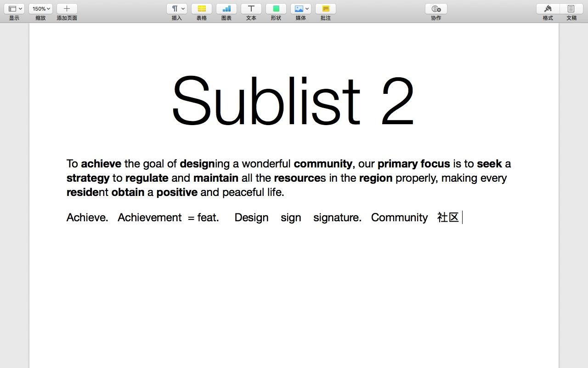Screen dimensions: 588x368
Task: Insert a table with 表格 icon
Action: tap(202, 9)
